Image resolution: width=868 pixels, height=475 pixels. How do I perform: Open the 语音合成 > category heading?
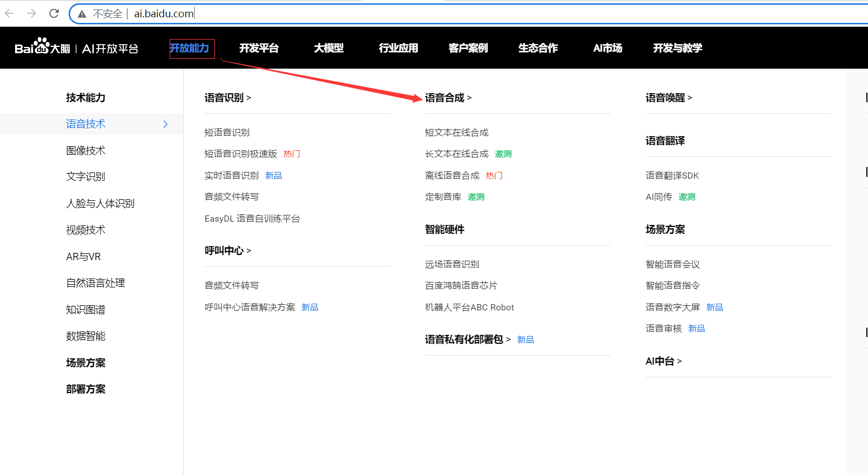point(448,98)
